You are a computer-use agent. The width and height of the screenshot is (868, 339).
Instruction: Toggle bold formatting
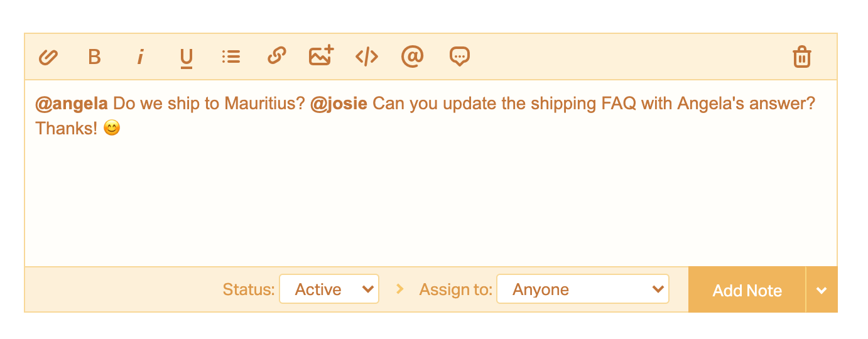coord(94,57)
